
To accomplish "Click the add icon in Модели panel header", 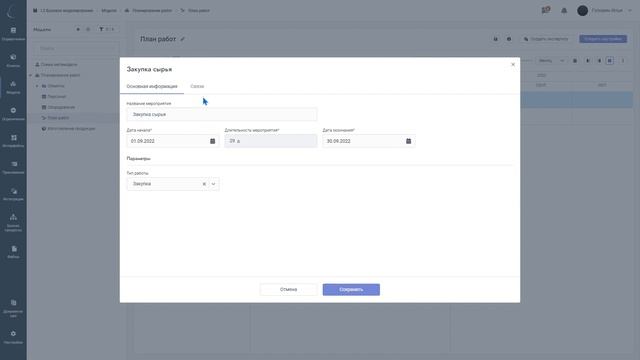I will pos(78,29).
